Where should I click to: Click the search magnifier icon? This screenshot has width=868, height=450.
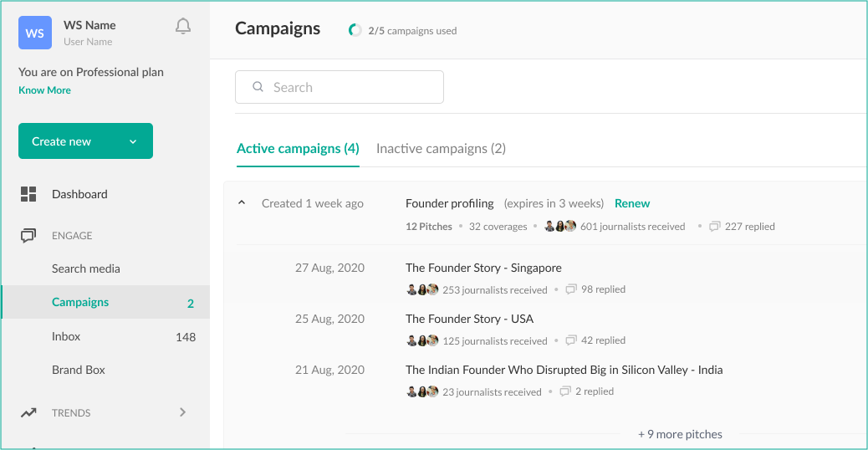coord(258,87)
